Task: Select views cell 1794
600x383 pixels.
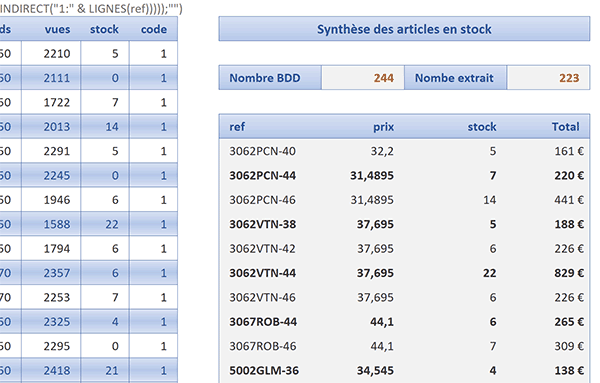Action: click(51, 249)
